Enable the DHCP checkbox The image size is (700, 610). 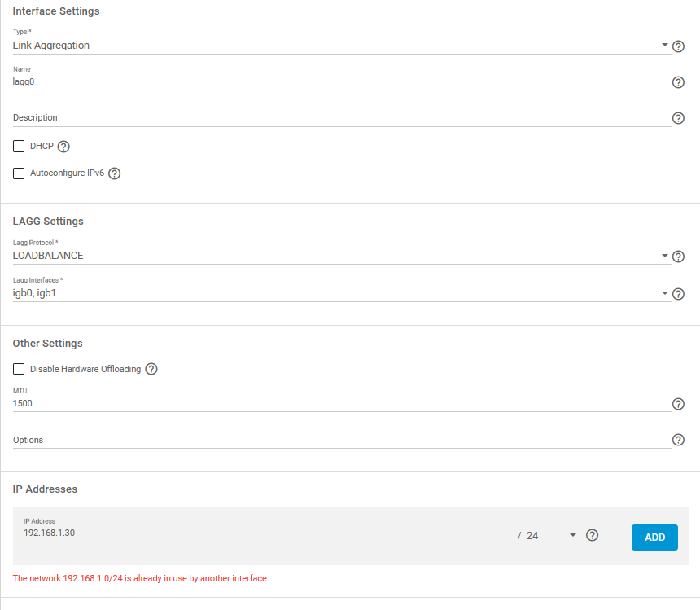(19, 147)
